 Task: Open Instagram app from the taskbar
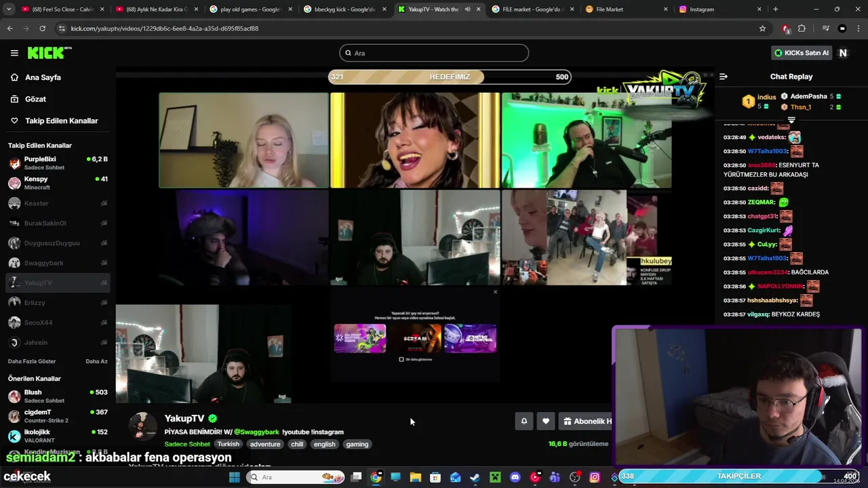point(595,477)
